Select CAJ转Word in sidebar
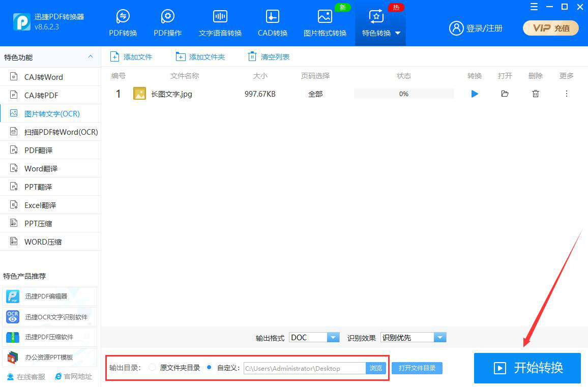Image resolution: width=588 pixels, height=387 pixels. pos(50,77)
